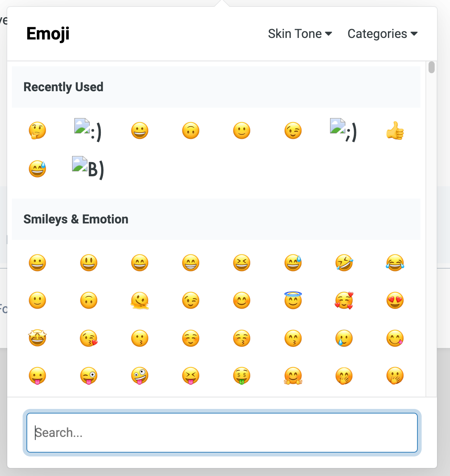
Task: Select the thumbs up emoji
Action: [x=396, y=130]
